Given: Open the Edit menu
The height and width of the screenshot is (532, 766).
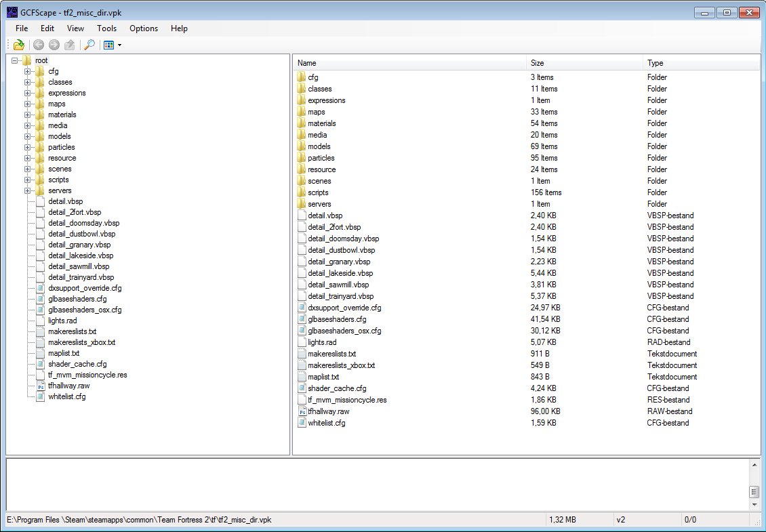Looking at the screenshot, I should coord(47,28).
